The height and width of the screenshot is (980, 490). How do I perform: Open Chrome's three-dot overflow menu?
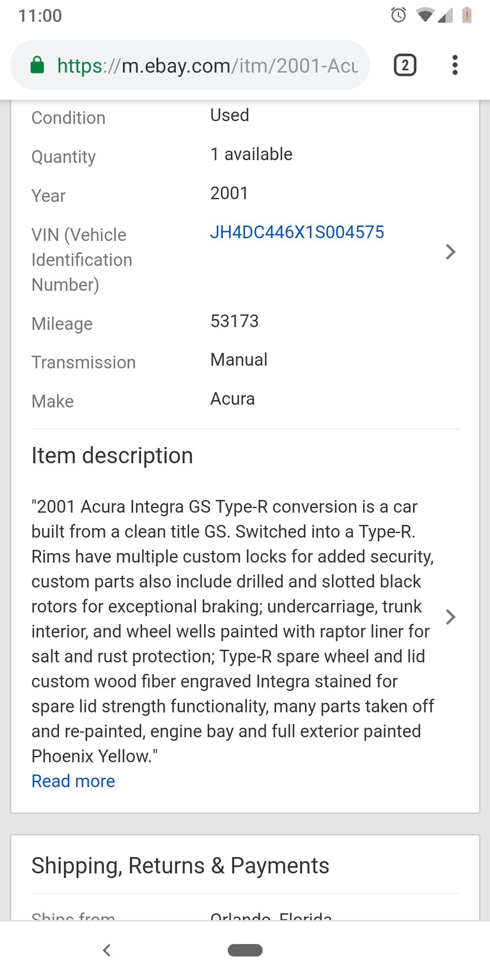click(455, 65)
